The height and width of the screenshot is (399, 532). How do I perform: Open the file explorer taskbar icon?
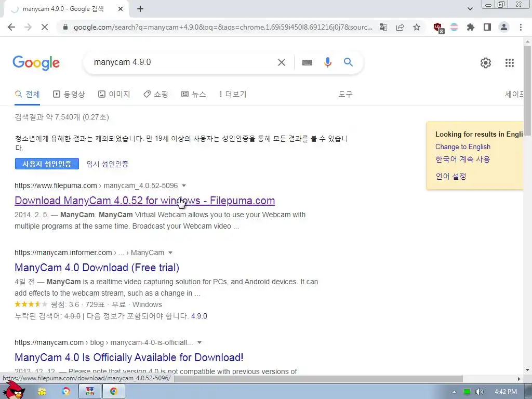[x=42, y=392]
